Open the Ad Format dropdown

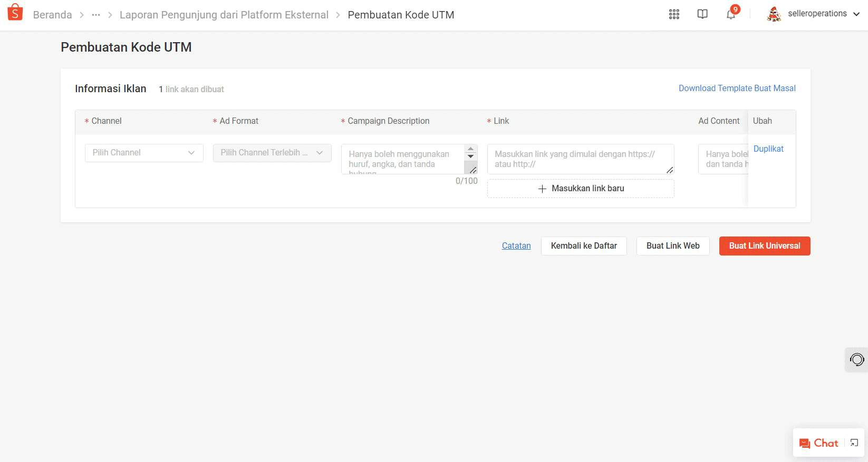click(x=272, y=153)
